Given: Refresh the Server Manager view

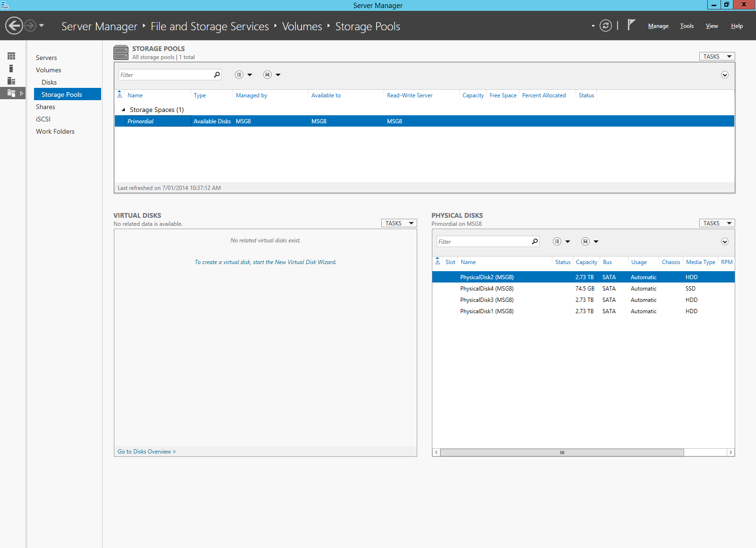Looking at the screenshot, I should 605,26.
